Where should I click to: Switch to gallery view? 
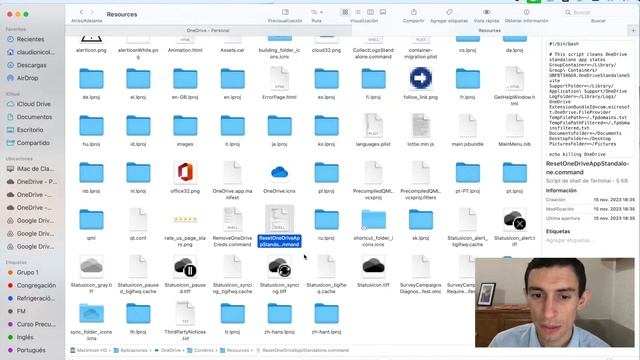click(383, 12)
